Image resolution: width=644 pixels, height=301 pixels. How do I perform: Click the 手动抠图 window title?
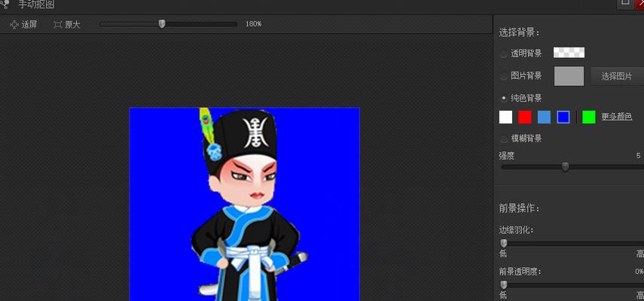36,5
